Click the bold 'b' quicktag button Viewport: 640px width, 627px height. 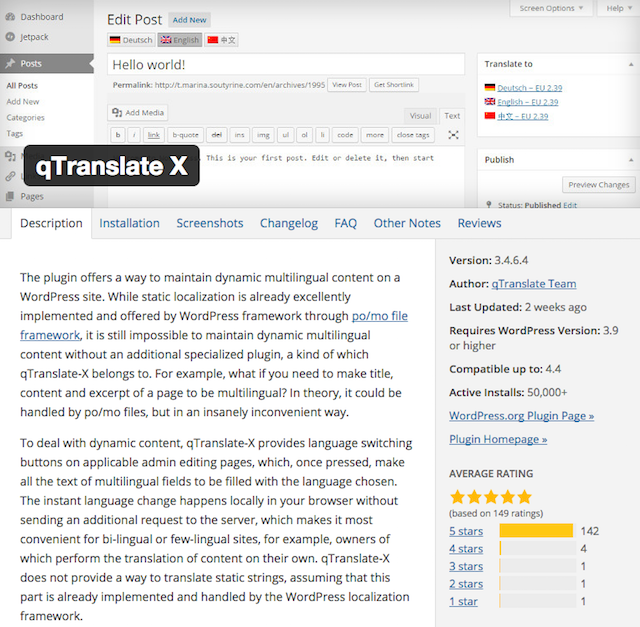118,135
